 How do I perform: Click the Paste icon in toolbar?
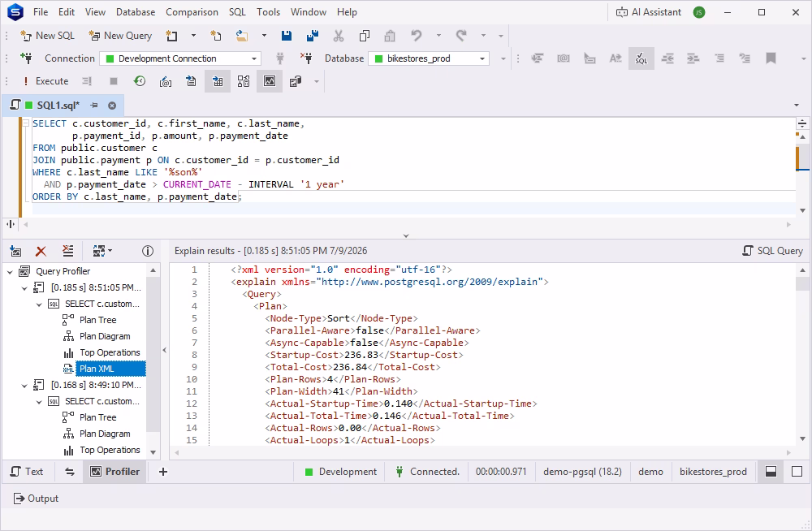tap(390, 35)
